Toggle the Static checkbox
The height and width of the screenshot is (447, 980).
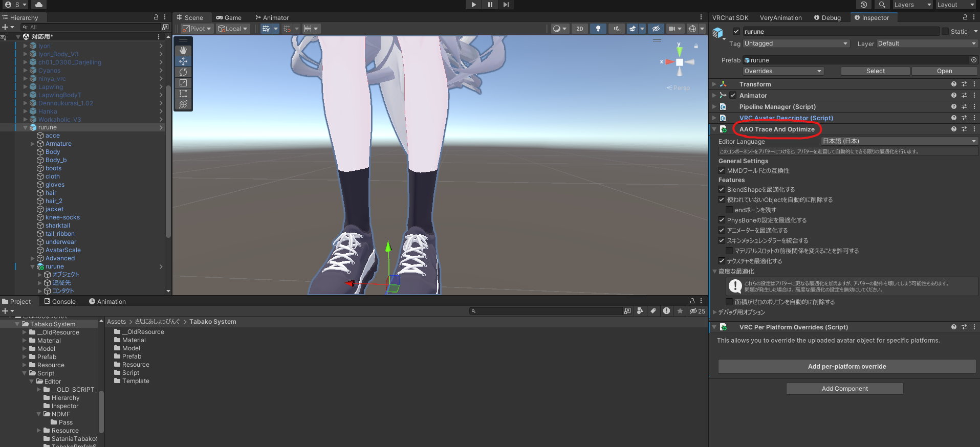point(945,31)
